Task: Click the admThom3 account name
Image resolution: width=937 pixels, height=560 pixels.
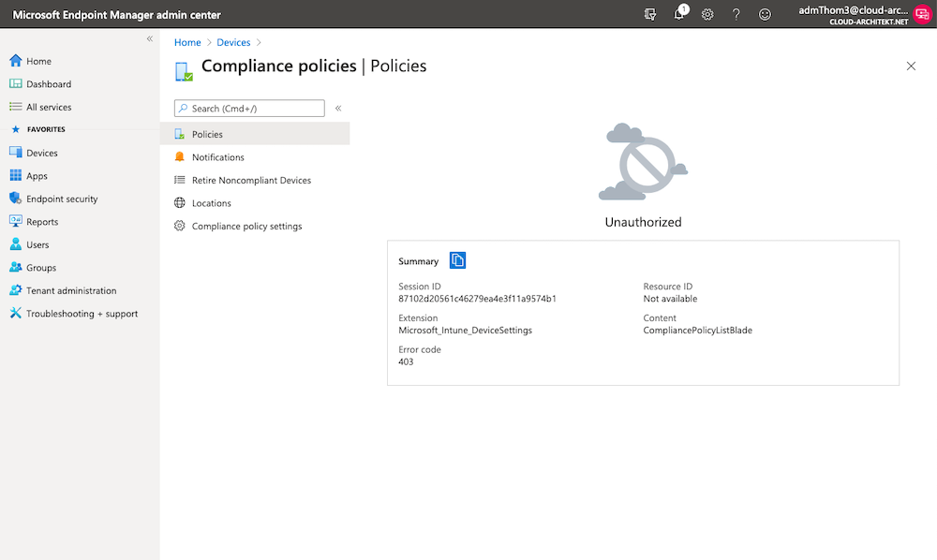Action: tap(854, 10)
